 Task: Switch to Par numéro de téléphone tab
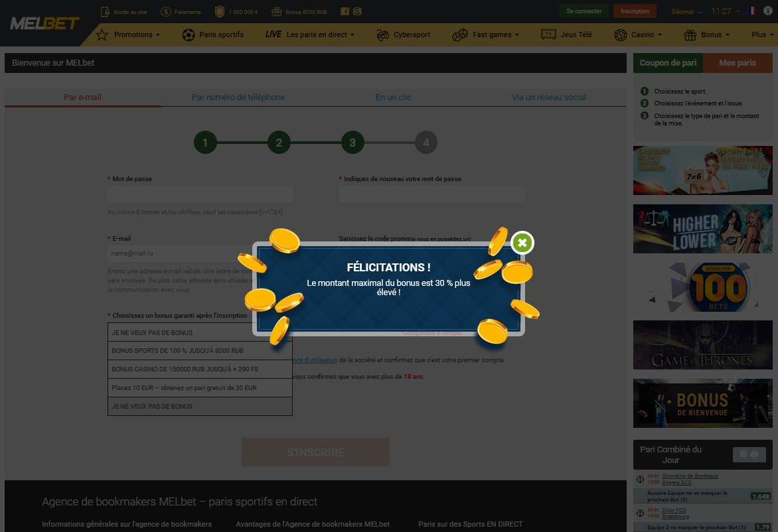tap(238, 97)
